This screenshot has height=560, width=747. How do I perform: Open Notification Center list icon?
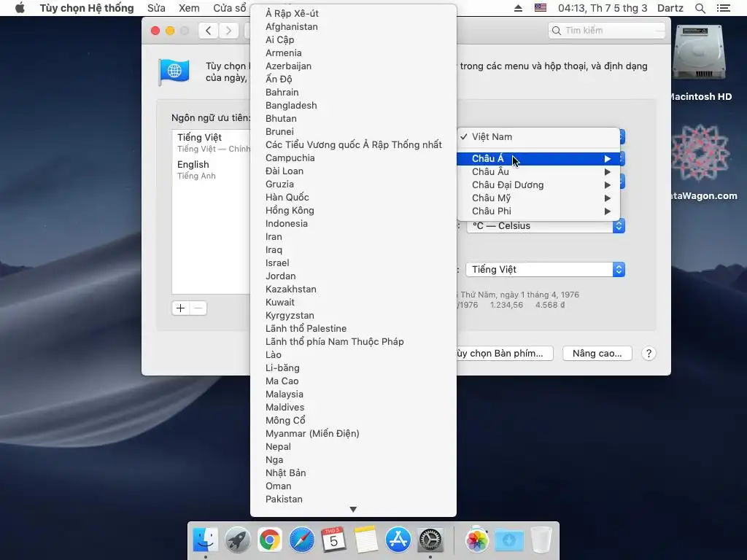(x=724, y=8)
